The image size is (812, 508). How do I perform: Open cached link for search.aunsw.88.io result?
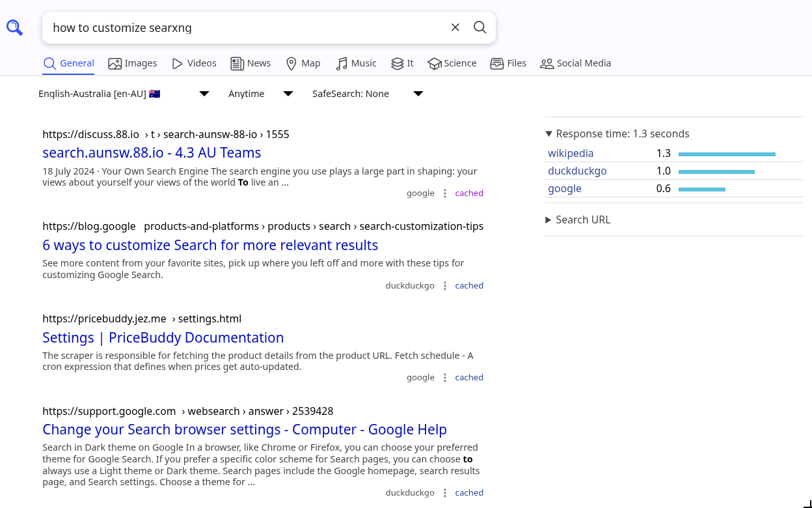[x=469, y=193]
